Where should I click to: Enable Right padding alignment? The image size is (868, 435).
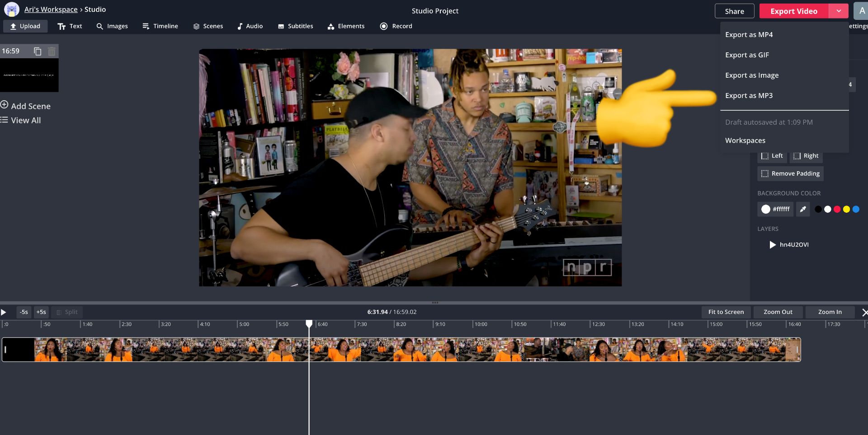(806, 155)
